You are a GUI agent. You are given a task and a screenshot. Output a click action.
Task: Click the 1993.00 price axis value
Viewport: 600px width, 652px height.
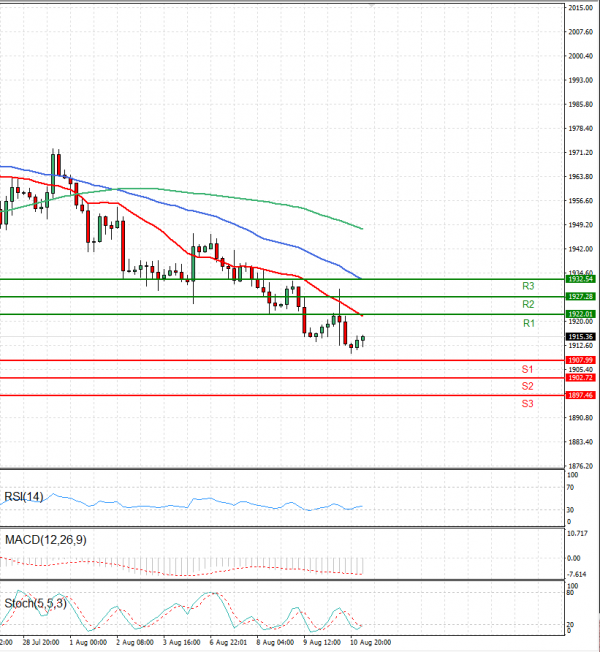pos(580,80)
